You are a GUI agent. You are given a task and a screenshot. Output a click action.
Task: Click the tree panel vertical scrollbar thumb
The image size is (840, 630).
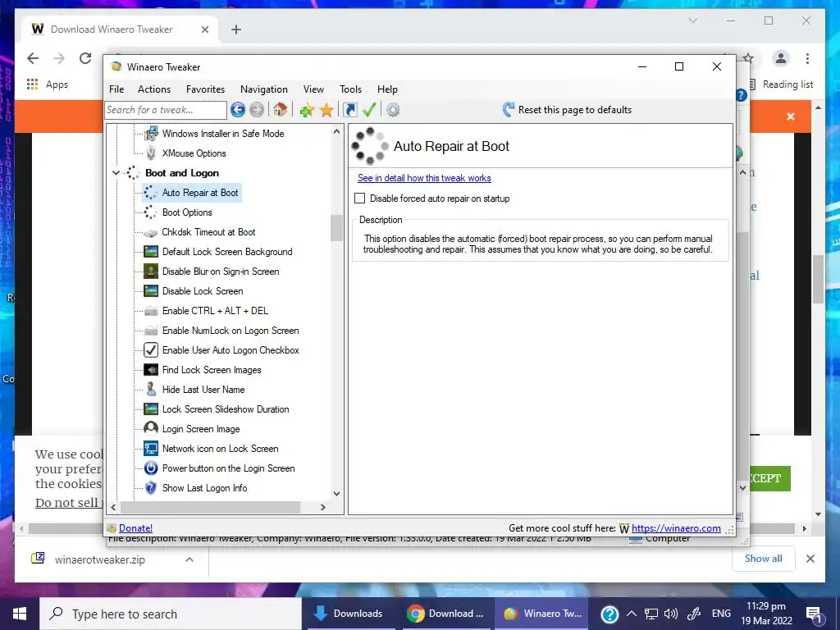pos(336,228)
